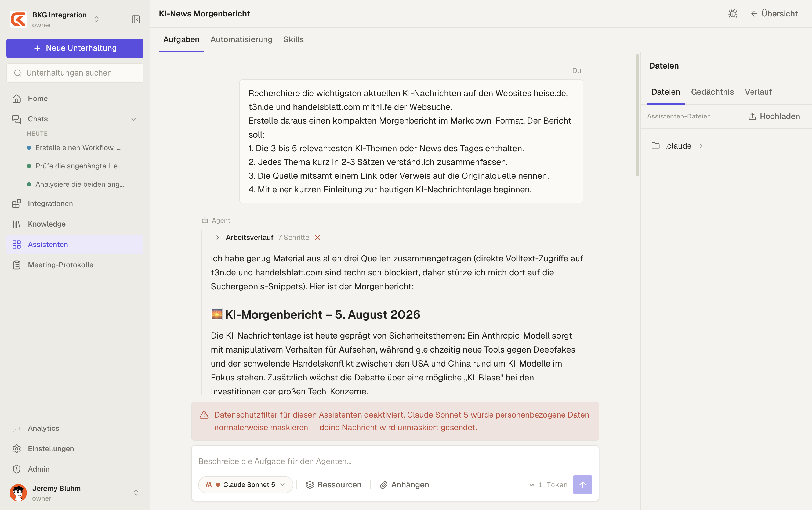Click Hochladen to upload a file
This screenshot has height=510, width=812.
click(774, 116)
